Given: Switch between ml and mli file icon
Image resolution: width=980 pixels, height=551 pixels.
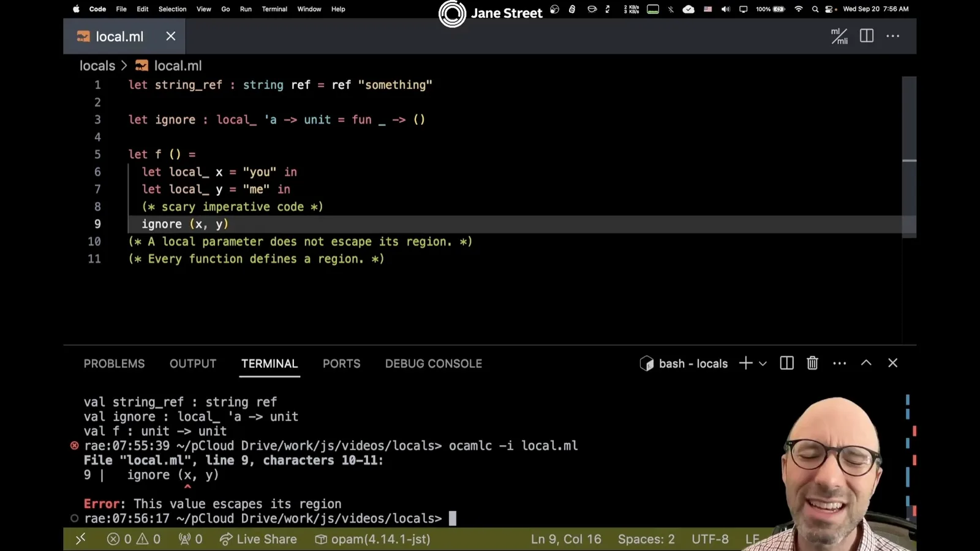Looking at the screenshot, I should pyautogui.click(x=839, y=36).
